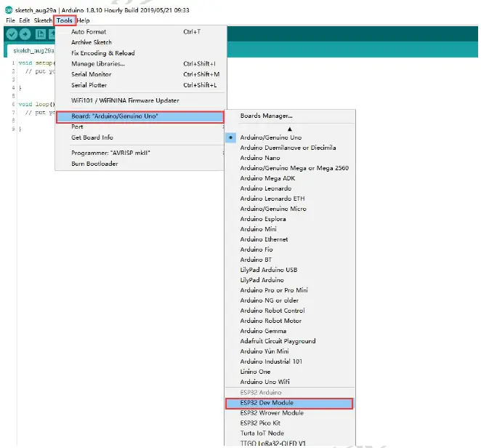The height and width of the screenshot is (448, 481).
Task: Open the Help menu
Action: 83,20
